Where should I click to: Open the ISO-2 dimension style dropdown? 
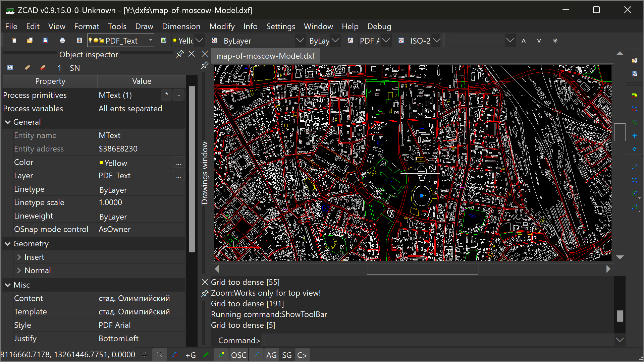436,41
